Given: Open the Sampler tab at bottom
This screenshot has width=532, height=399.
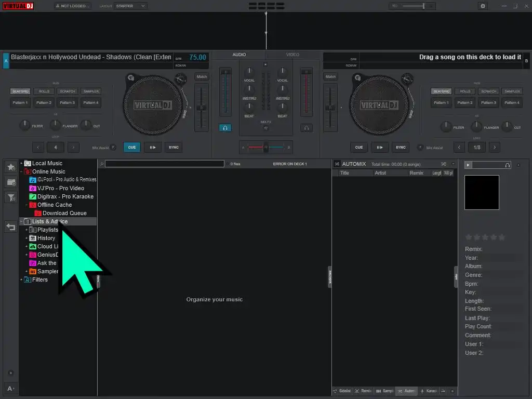Looking at the screenshot, I should 384,391.
